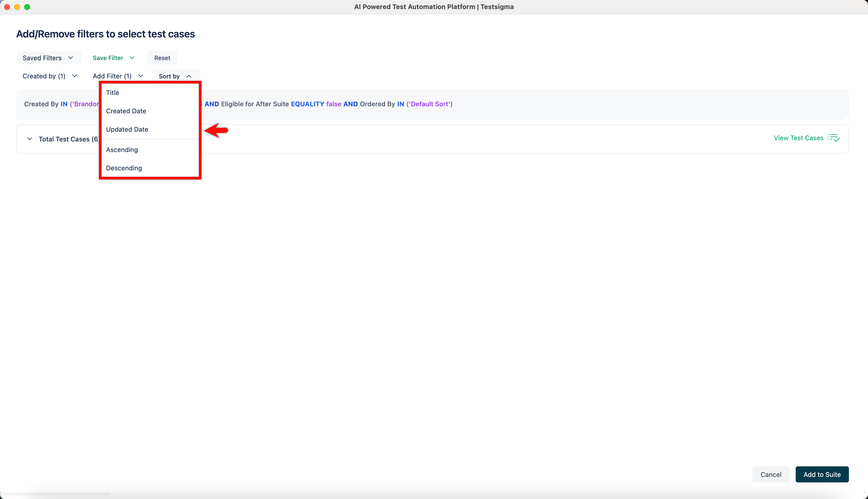The height and width of the screenshot is (499, 868).
Task: Choose Updated Date from sort options
Action: (127, 129)
